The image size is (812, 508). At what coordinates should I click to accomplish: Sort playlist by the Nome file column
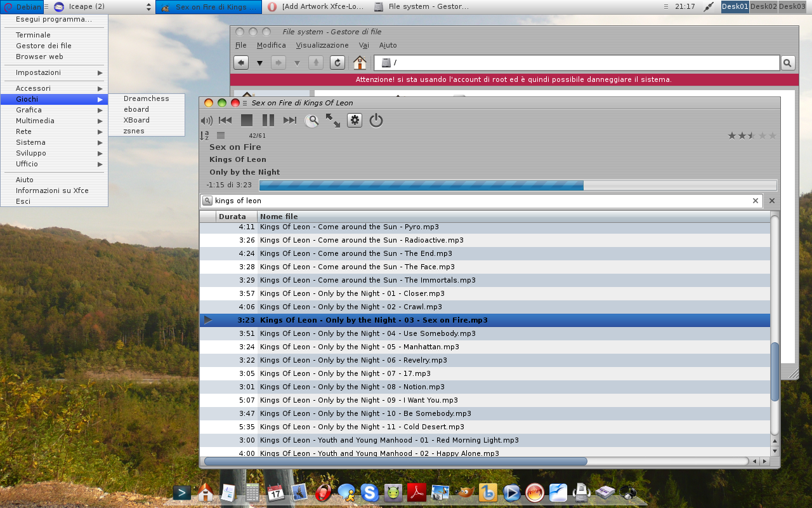click(x=513, y=217)
